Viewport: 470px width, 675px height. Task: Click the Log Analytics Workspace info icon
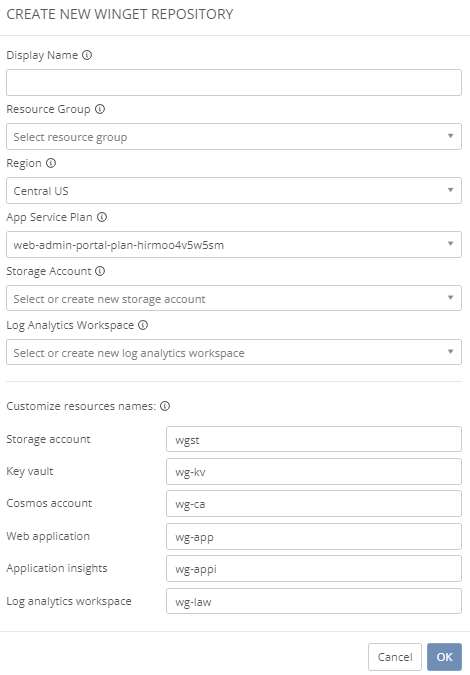point(143,325)
